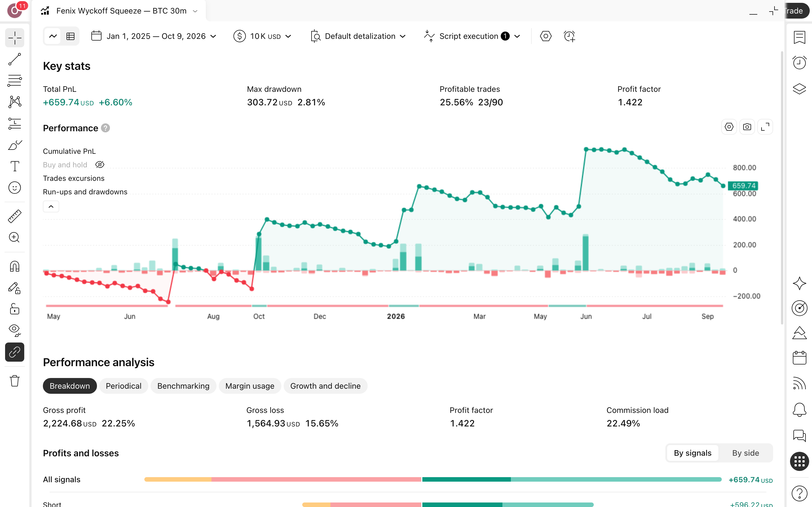Image resolution: width=812 pixels, height=507 pixels.
Task: Open the emoji icons tool
Action: click(14, 187)
